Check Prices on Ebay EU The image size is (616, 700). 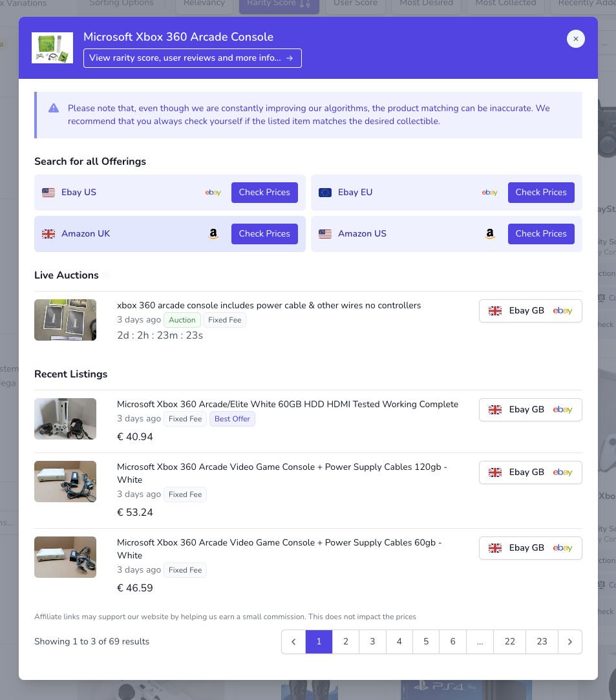pyautogui.click(x=541, y=193)
